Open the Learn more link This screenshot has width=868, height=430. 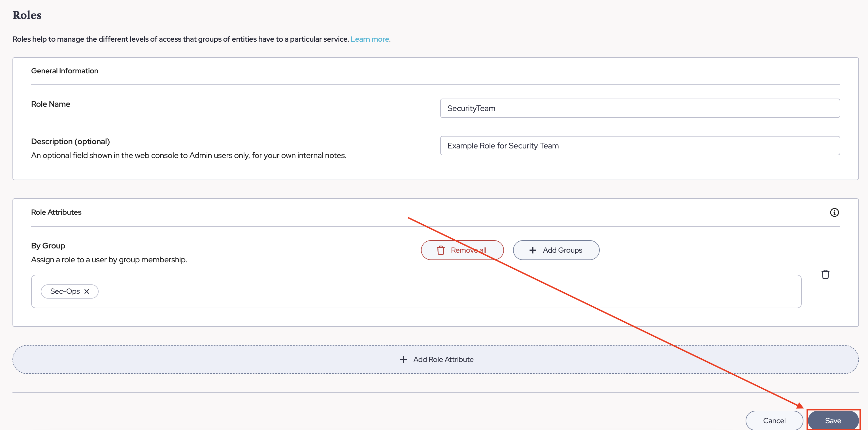pos(370,39)
